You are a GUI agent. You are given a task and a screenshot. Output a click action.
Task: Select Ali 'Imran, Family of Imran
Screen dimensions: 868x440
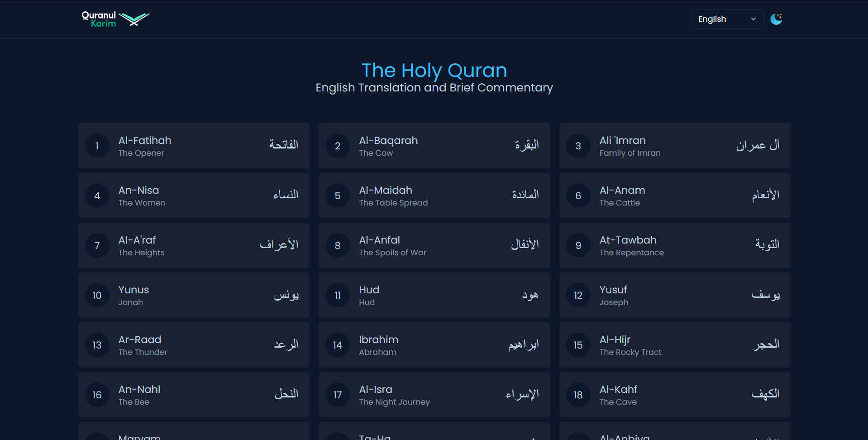click(674, 146)
